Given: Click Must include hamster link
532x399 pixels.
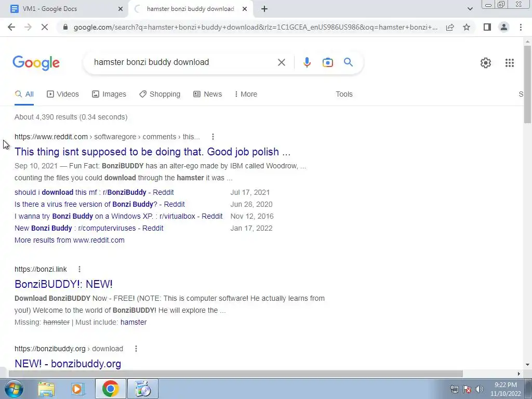Looking at the screenshot, I should [x=134, y=322].
